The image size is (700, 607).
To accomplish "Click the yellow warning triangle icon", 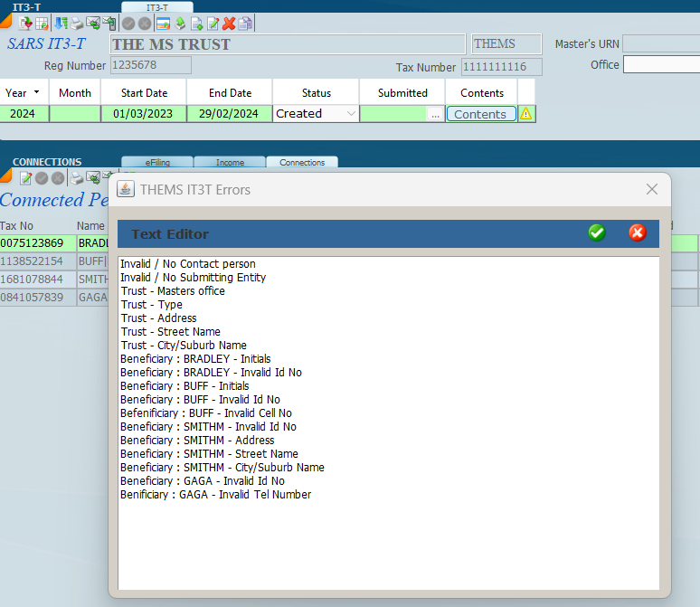I will click(x=525, y=114).
